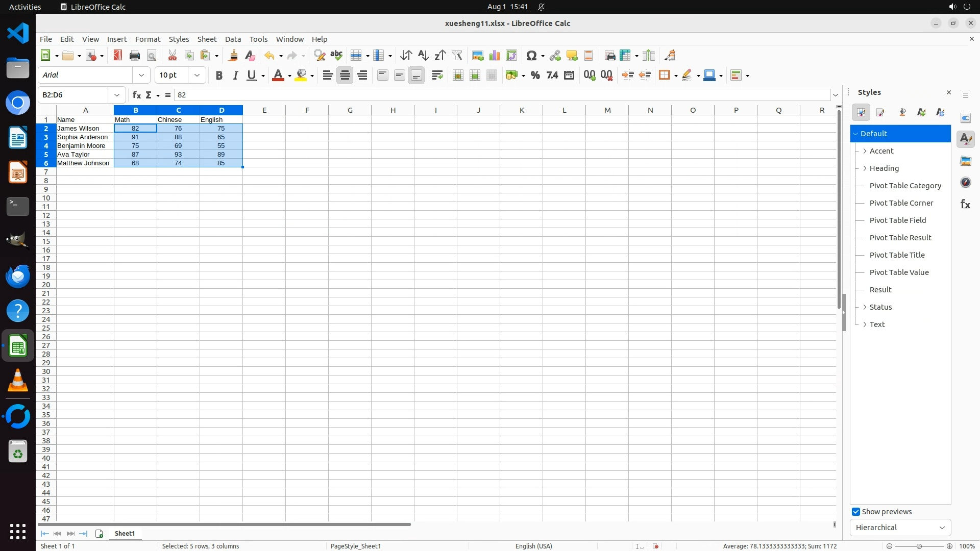The width and height of the screenshot is (980, 551).
Task: Click the Merge and Center Cells icon
Action: click(458, 76)
